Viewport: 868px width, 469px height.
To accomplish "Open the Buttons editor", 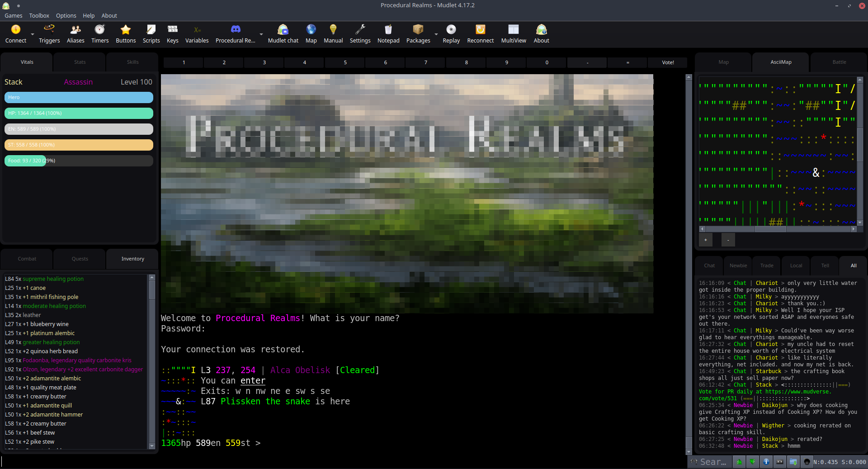I will tap(126, 34).
